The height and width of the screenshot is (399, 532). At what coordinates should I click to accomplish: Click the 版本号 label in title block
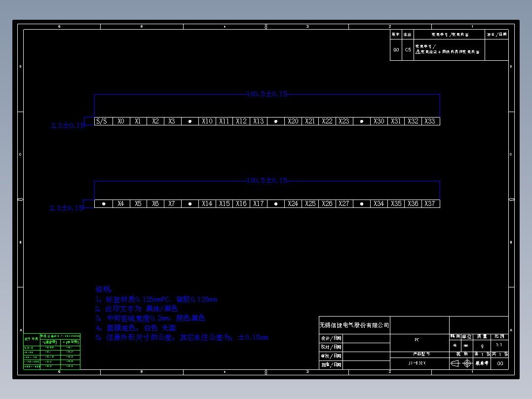click(482, 363)
